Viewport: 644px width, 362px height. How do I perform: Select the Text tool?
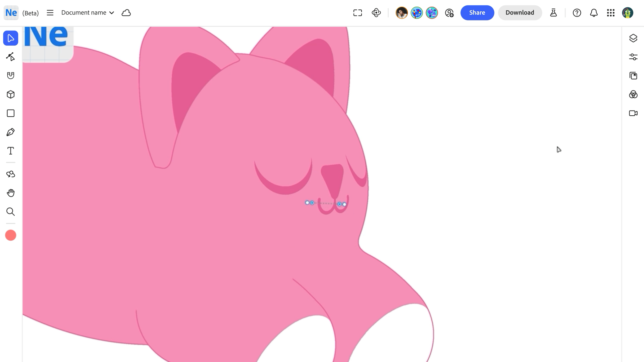coord(11,151)
